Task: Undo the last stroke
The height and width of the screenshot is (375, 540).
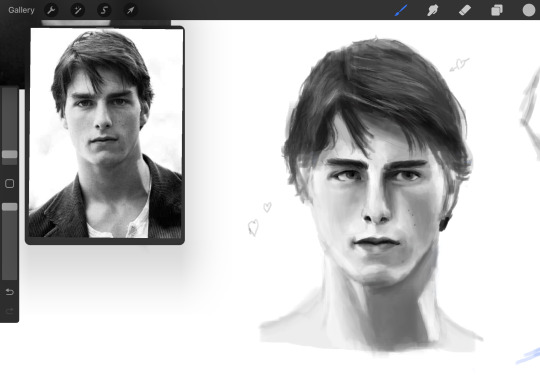Action: point(10,292)
